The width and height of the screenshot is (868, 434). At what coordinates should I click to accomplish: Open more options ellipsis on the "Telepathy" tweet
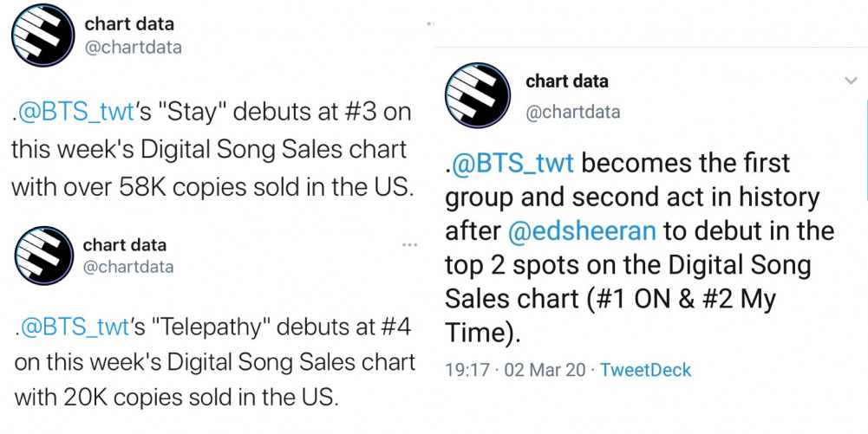409,246
